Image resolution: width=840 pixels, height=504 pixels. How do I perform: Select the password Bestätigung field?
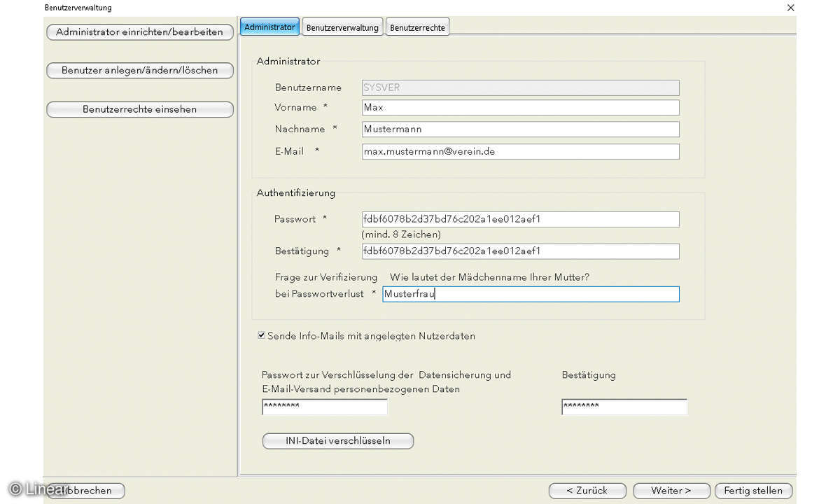(520, 251)
